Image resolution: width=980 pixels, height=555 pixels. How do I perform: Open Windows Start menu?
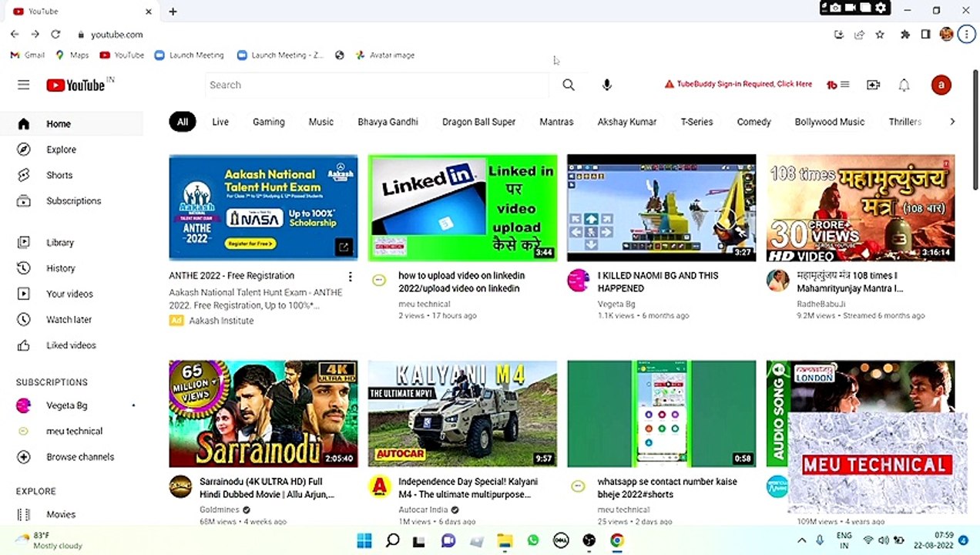point(364,540)
